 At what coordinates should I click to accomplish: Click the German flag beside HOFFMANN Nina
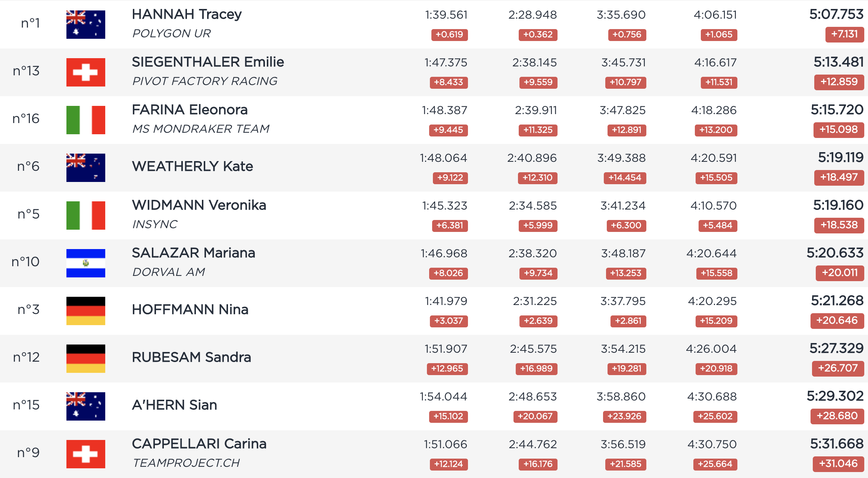coord(86,311)
